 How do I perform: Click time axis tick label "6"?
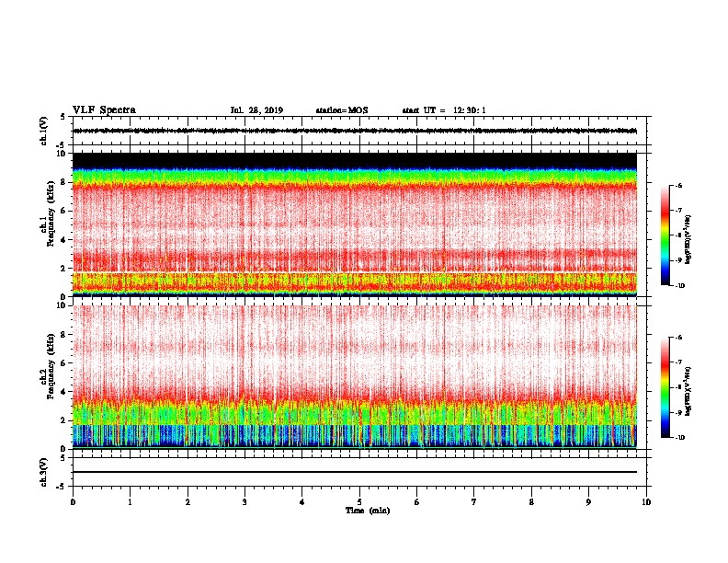point(417,502)
